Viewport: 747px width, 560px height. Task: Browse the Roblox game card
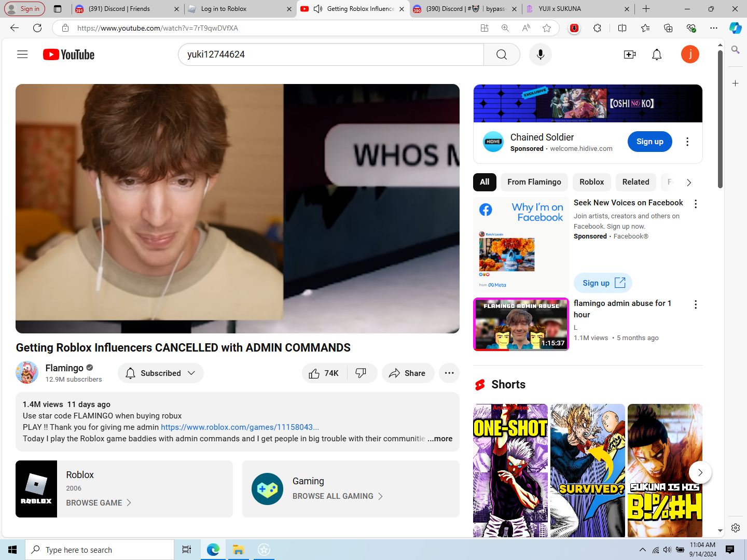(x=125, y=489)
